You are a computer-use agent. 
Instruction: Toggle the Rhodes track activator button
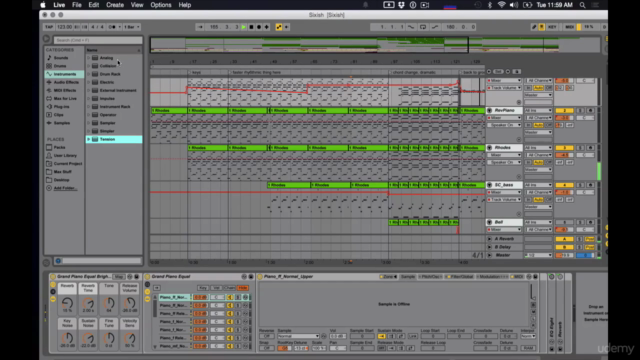click(564, 148)
